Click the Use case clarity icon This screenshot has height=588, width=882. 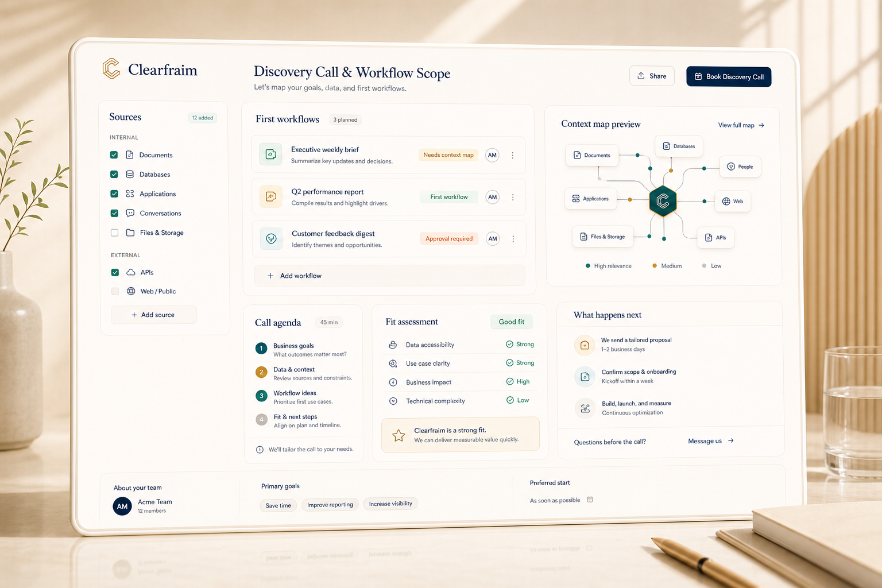[393, 363]
